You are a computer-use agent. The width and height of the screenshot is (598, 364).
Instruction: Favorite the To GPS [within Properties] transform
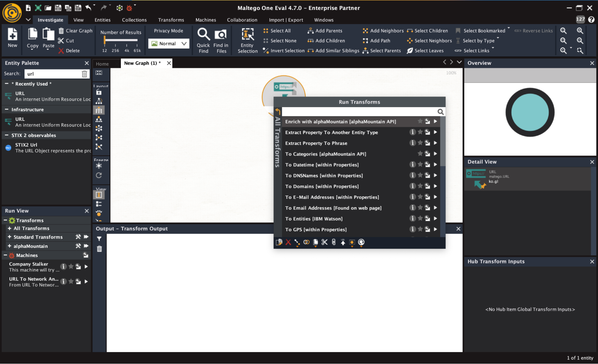(420, 229)
